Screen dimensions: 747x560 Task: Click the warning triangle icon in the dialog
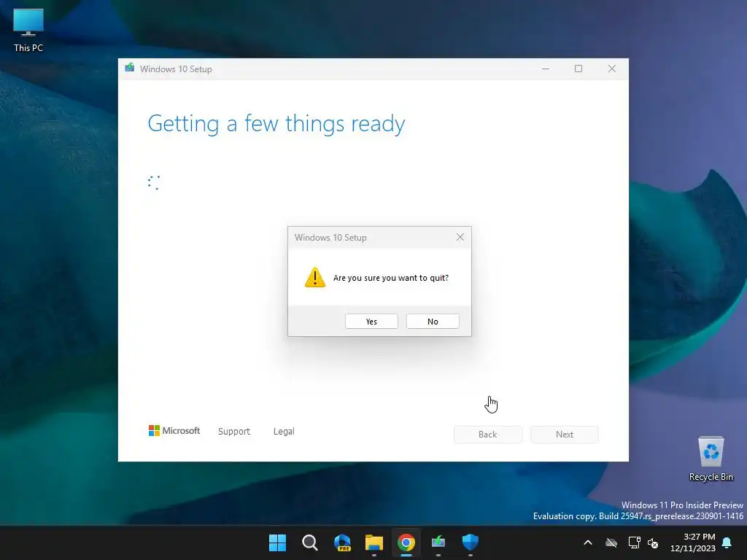pyautogui.click(x=315, y=277)
